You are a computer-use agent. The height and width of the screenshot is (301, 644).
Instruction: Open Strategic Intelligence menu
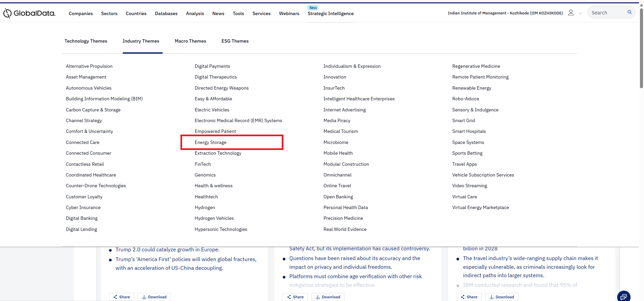point(330,13)
